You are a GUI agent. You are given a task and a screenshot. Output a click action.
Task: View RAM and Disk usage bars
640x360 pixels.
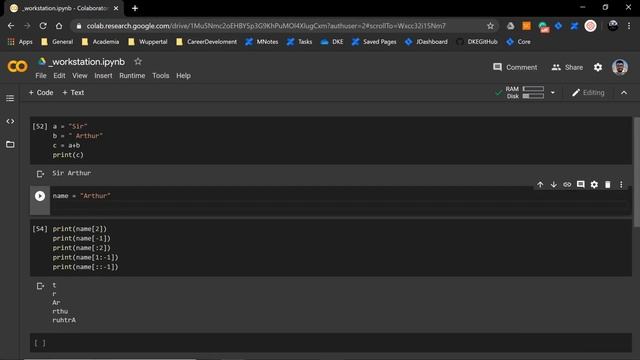point(525,93)
